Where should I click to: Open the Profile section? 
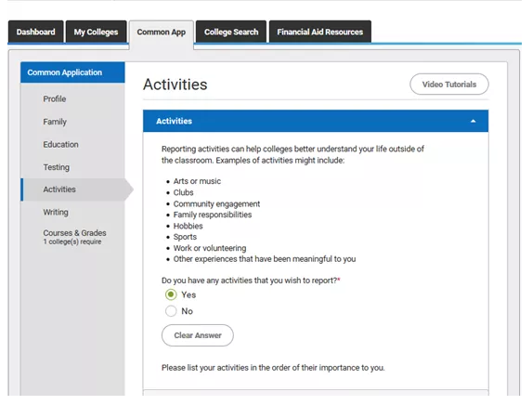pos(55,98)
